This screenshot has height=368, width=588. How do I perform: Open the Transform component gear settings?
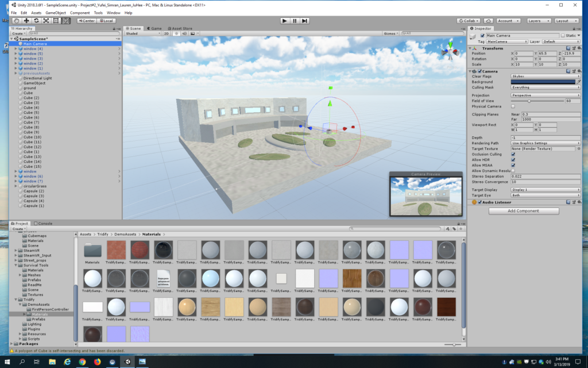pyautogui.click(x=579, y=48)
